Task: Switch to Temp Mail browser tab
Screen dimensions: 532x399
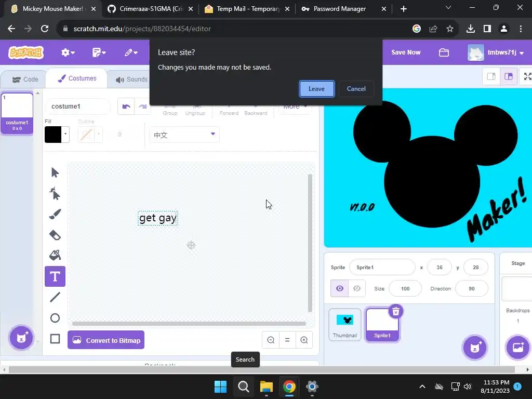Action: 247,9
